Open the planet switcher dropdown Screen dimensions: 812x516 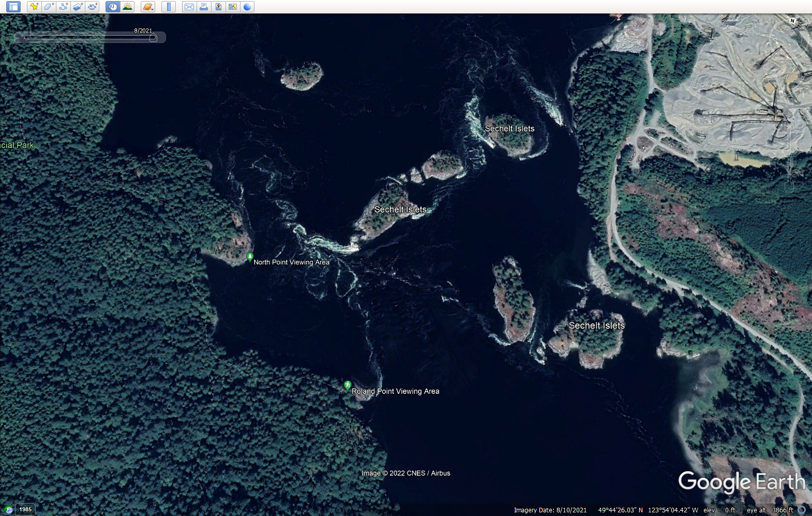[x=148, y=7]
